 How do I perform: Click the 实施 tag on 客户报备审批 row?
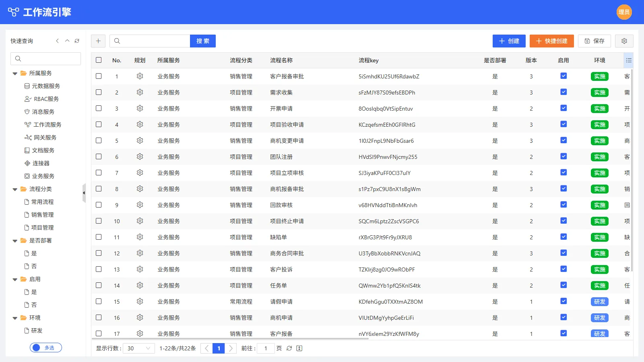click(x=600, y=76)
